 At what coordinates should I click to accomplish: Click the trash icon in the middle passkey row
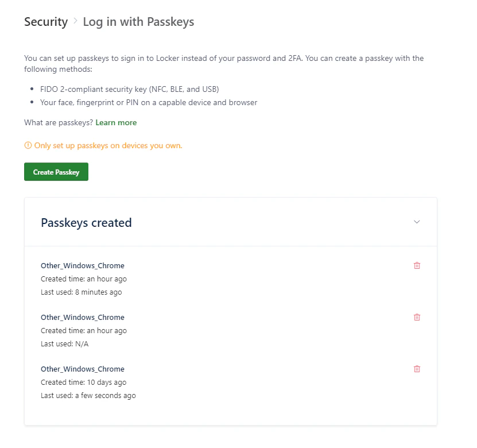tap(416, 317)
